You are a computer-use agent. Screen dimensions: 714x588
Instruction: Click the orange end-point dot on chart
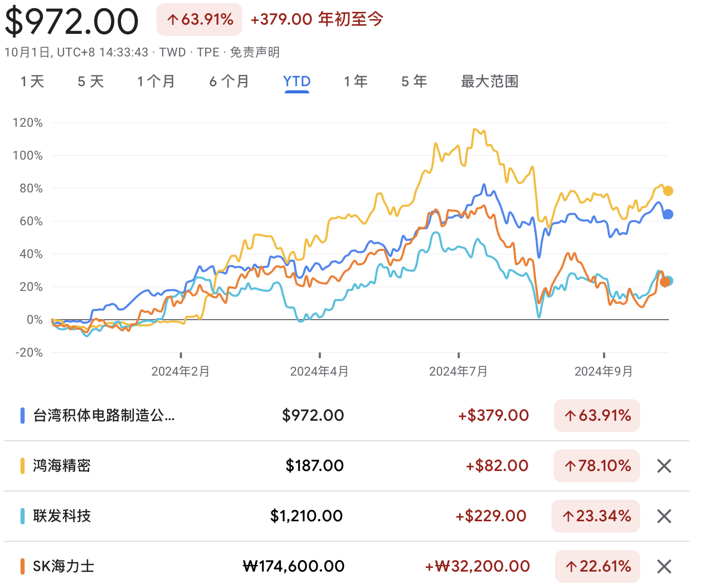pos(665,282)
